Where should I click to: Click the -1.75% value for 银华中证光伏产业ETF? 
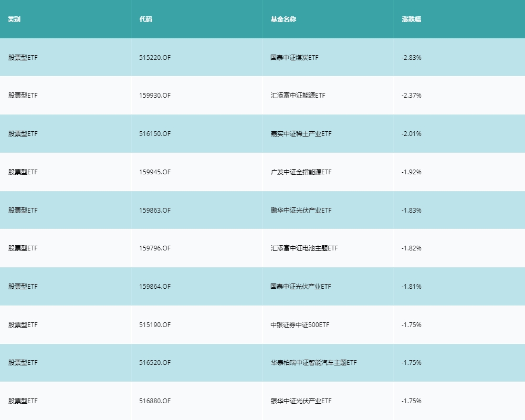412,401
